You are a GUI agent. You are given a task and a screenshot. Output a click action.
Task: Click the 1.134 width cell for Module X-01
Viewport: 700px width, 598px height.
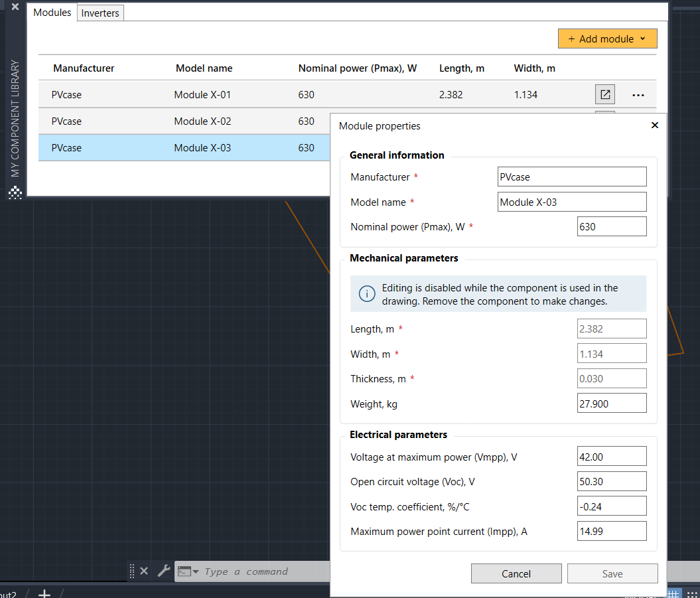coord(525,95)
